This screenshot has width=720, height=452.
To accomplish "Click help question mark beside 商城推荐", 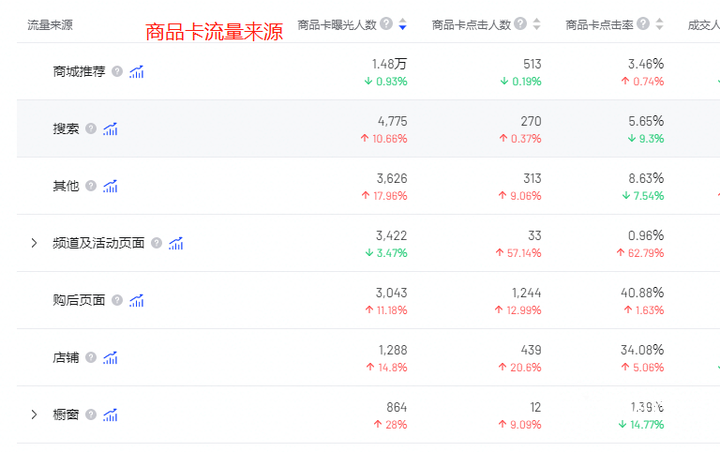I will tap(117, 71).
